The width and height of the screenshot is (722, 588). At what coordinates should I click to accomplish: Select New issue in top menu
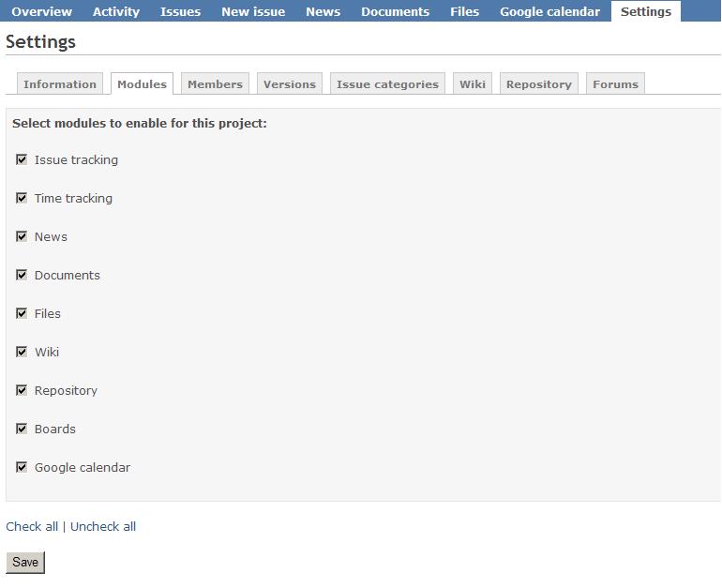coord(253,11)
